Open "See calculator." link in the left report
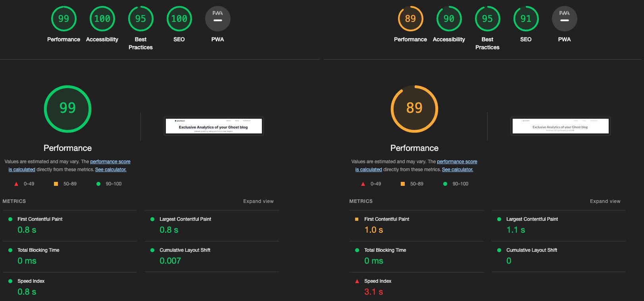Viewport: 644px width, 301px height. 111,170
